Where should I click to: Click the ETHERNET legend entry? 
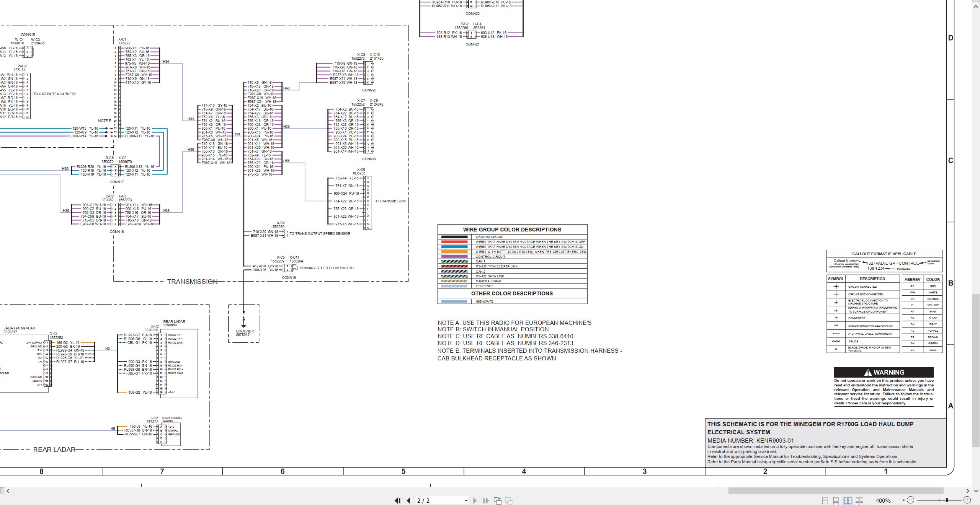(512, 286)
